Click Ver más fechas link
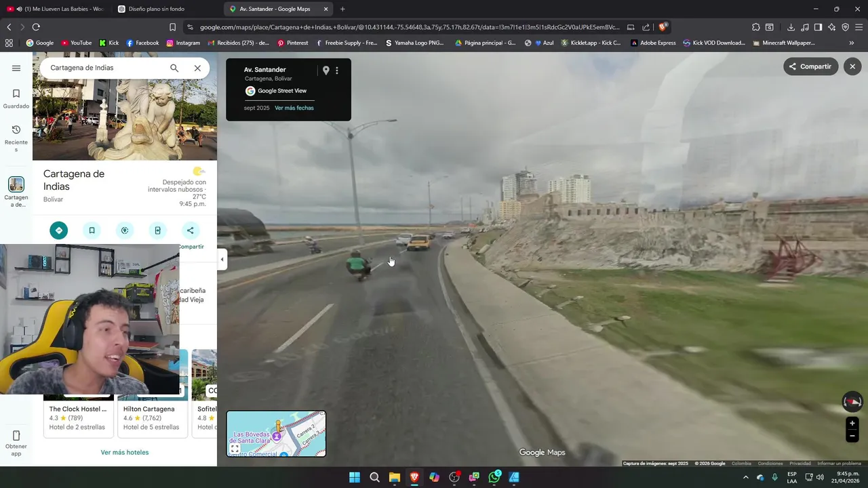Image resolution: width=868 pixels, height=488 pixels. click(x=294, y=108)
